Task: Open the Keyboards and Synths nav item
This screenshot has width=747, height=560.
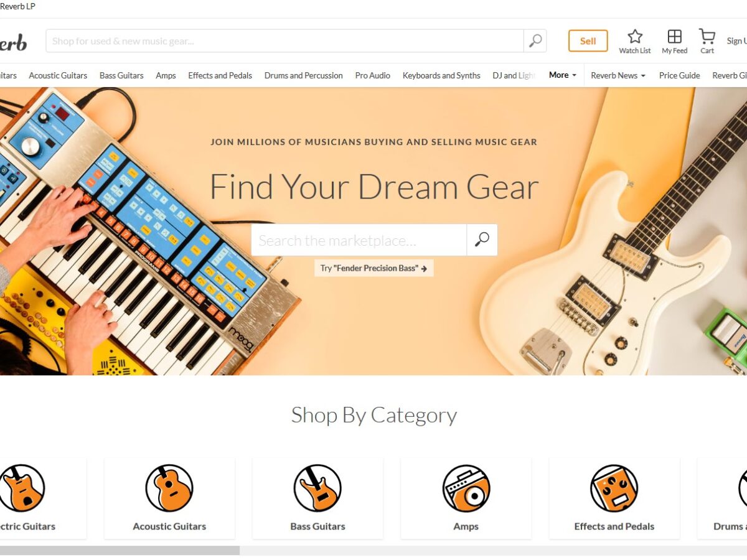Action: click(441, 75)
